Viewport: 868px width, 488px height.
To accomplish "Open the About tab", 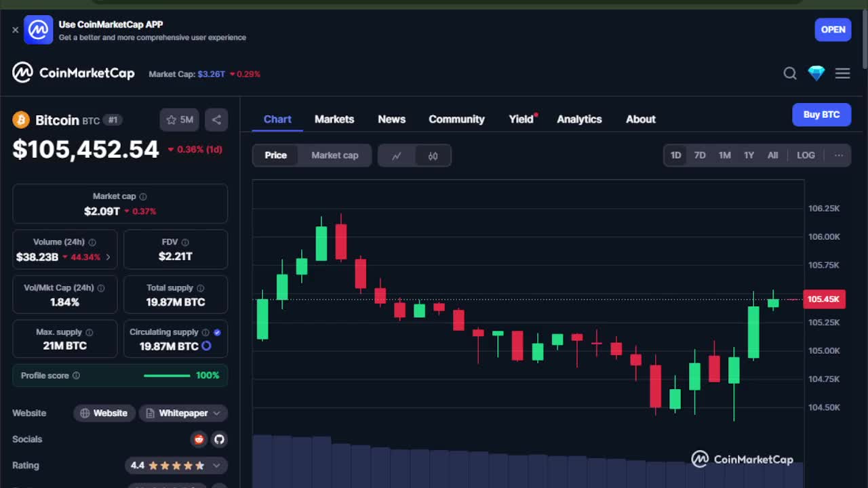I will pyautogui.click(x=641, y=119).
